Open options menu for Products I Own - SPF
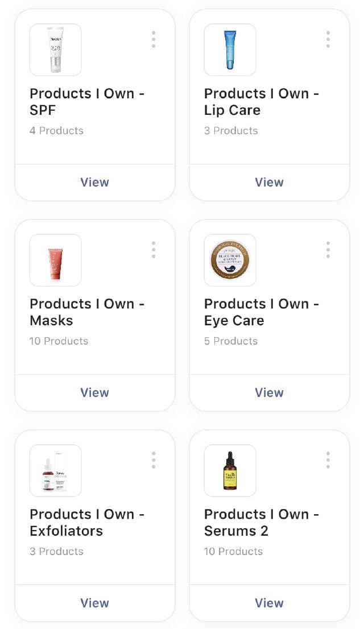The height and width of the screenshot is (629, 364). tap(154, 39)
